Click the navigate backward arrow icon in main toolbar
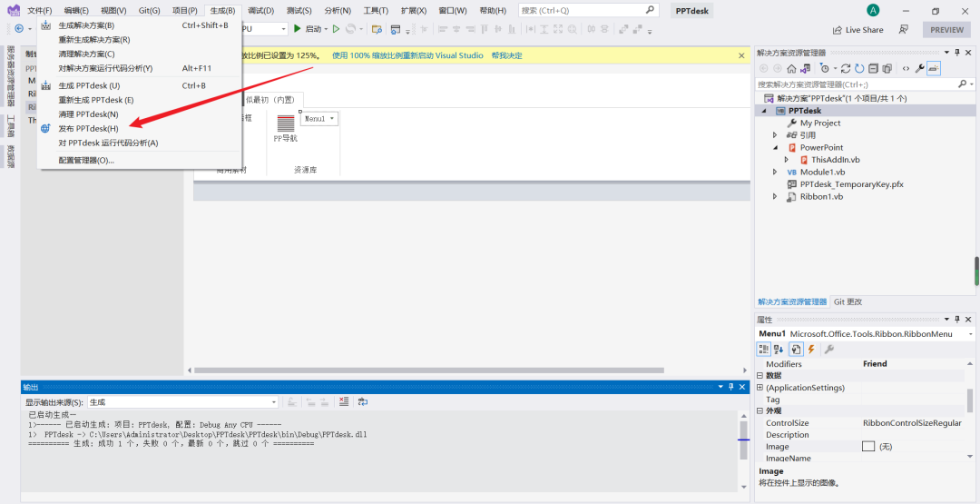 19,29
